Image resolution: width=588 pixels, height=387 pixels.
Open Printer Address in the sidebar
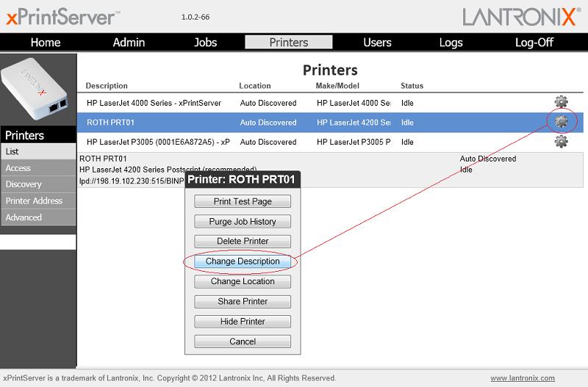(34, 200)
